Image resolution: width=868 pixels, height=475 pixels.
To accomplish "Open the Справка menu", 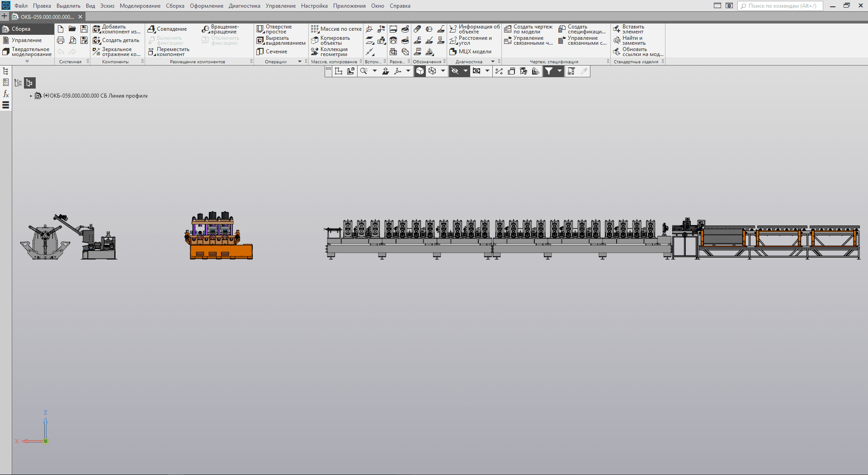I will click(400, 6).
